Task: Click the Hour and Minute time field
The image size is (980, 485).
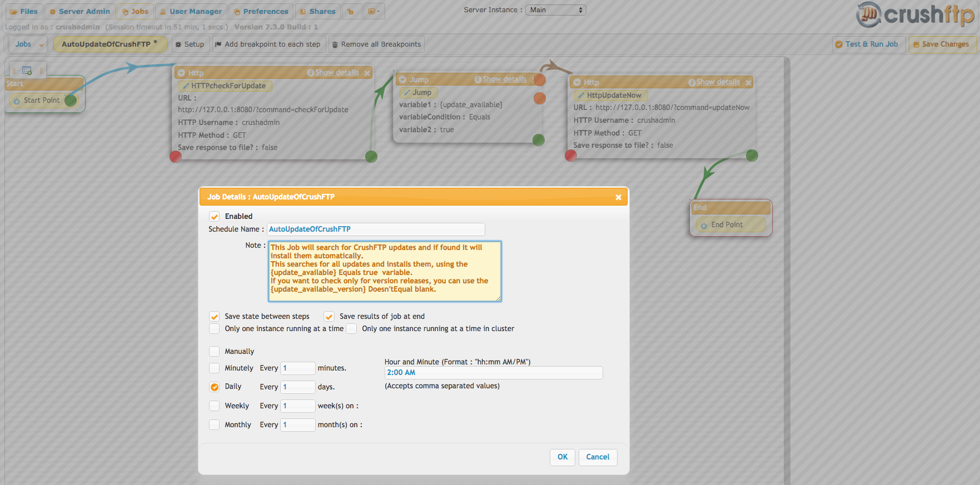Action: tap(494, 373)
